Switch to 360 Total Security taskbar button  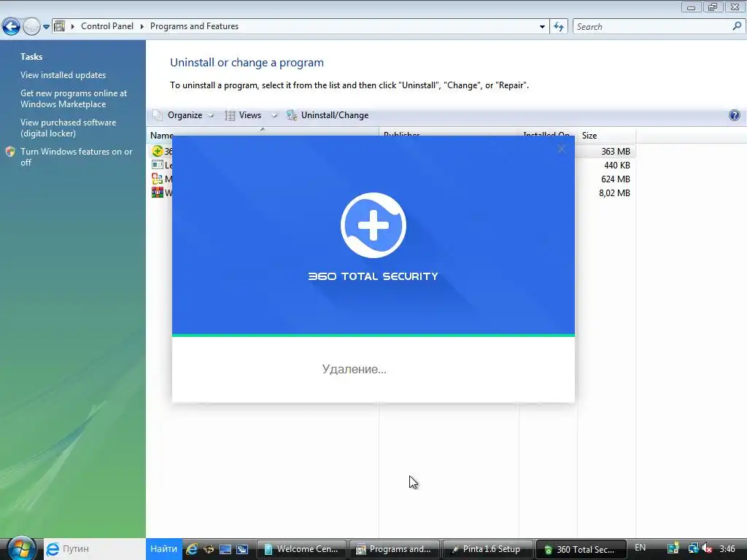[x=580, y=549]
